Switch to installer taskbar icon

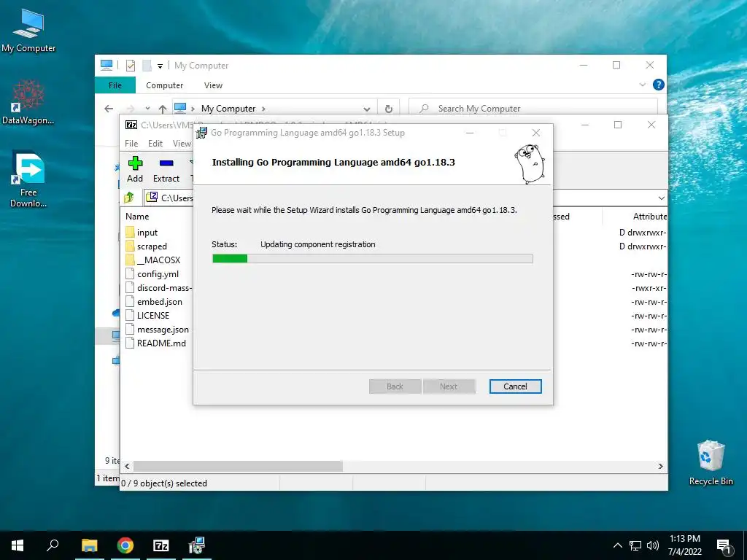pos(197,545)
